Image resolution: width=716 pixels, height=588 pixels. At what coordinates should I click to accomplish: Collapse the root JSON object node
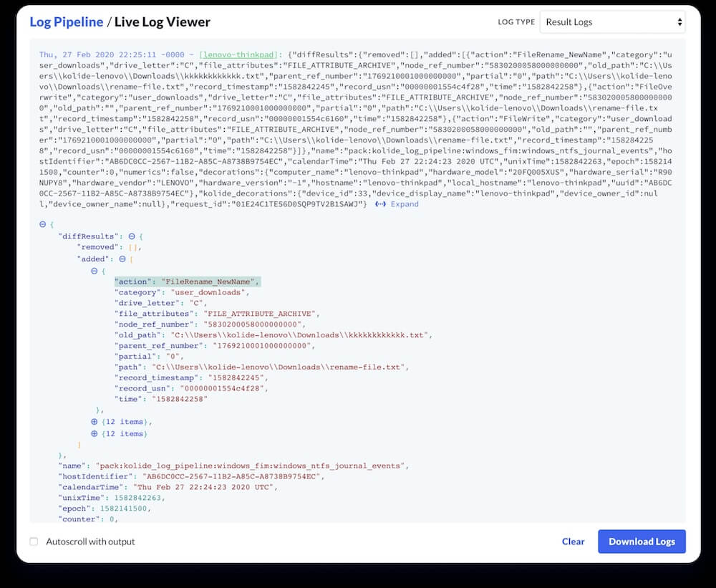tap(42, 225)
